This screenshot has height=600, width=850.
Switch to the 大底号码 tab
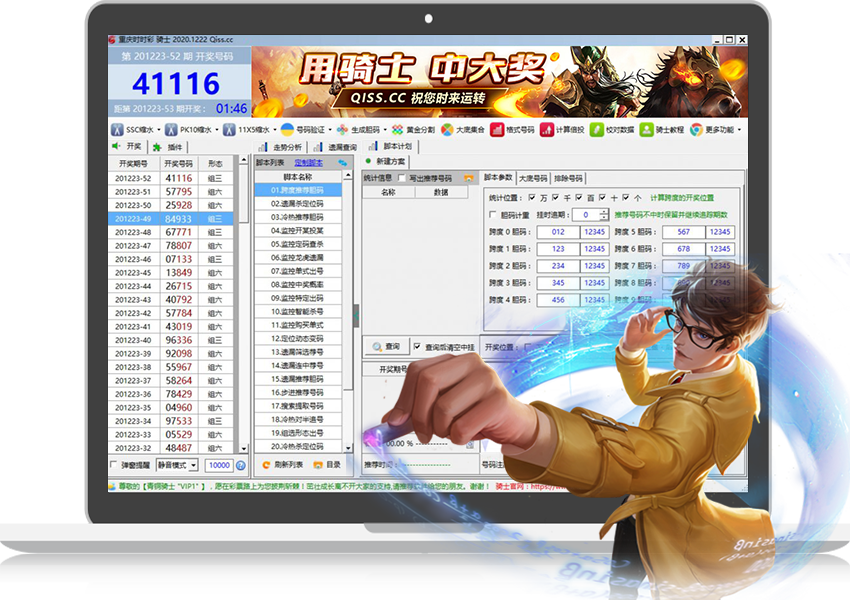tap(533, 178)
